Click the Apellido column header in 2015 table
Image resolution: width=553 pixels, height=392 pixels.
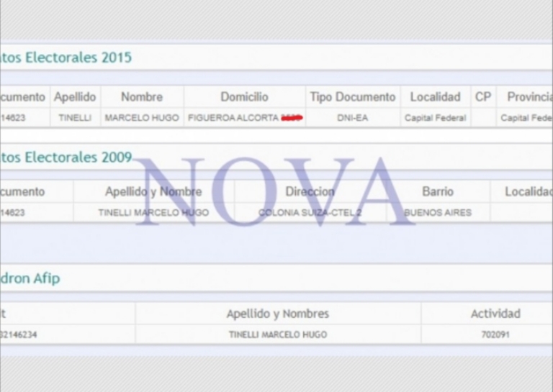tap(75, 97)
